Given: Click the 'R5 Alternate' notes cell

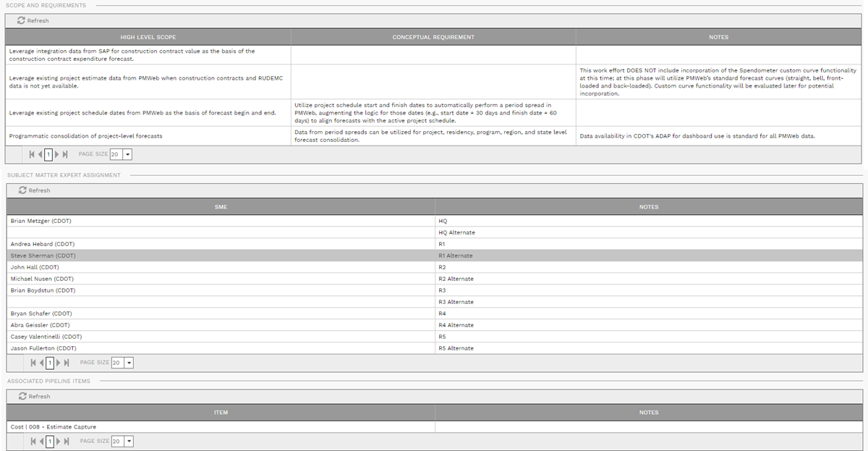Looking at the screenshot, I should tap(649, 348).
